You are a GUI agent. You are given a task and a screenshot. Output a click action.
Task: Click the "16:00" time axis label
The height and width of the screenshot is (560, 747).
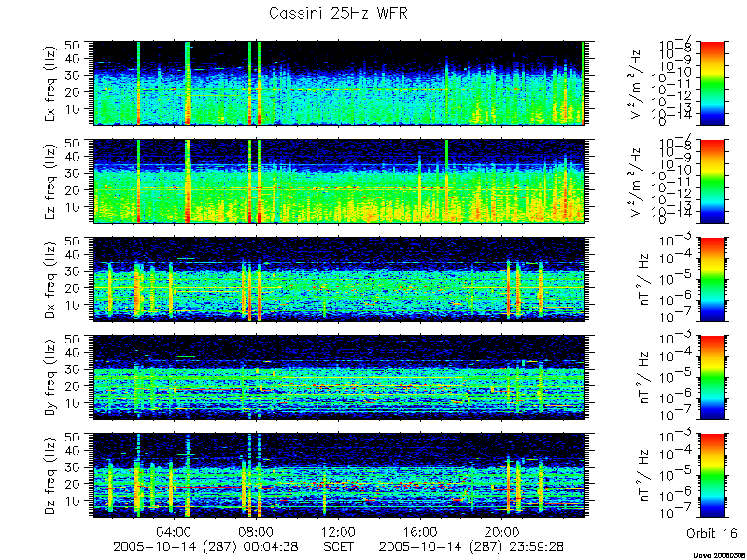tap(420, 531)
